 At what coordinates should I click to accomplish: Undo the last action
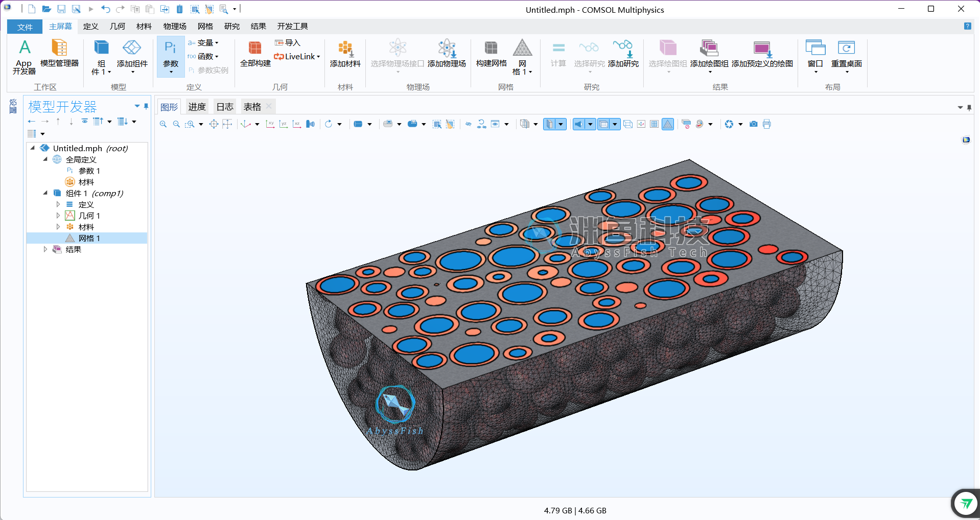(x=105, y=9)
